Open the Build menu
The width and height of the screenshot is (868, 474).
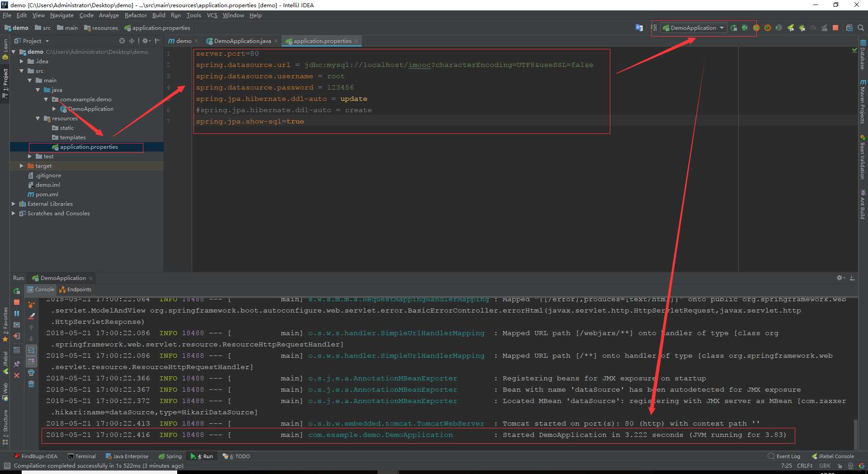tap(159, 15)
